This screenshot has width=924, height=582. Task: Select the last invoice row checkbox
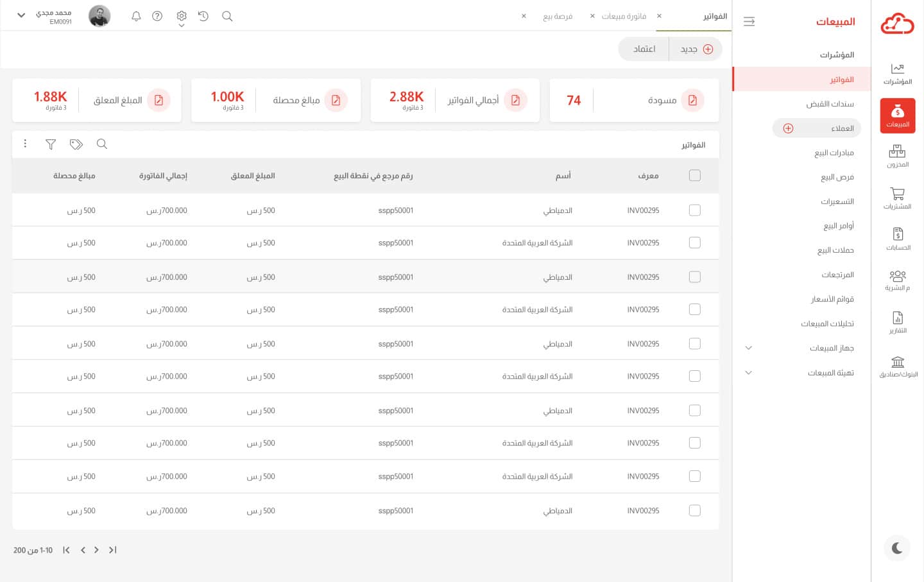click(694, 511)
